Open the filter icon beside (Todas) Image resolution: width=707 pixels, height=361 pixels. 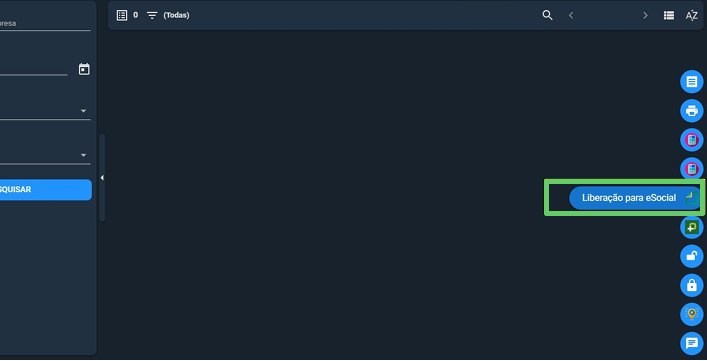click(x=152, y=15)
